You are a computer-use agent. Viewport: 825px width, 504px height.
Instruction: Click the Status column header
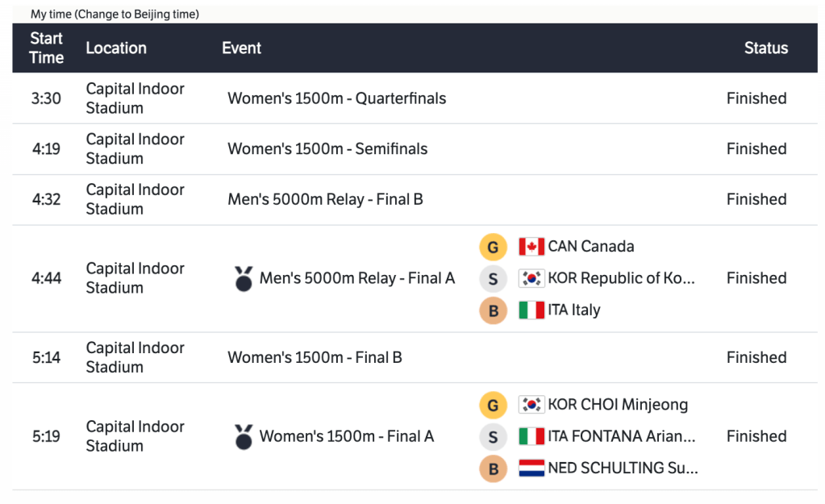(x=765, y=48)
